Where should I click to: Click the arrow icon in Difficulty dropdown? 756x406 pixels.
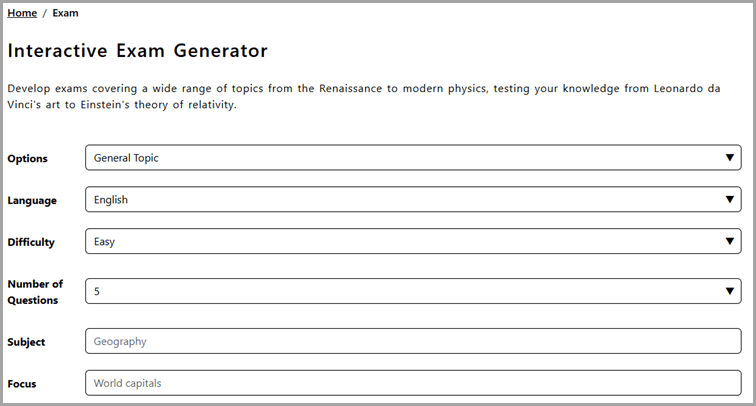tap(729, 241)
